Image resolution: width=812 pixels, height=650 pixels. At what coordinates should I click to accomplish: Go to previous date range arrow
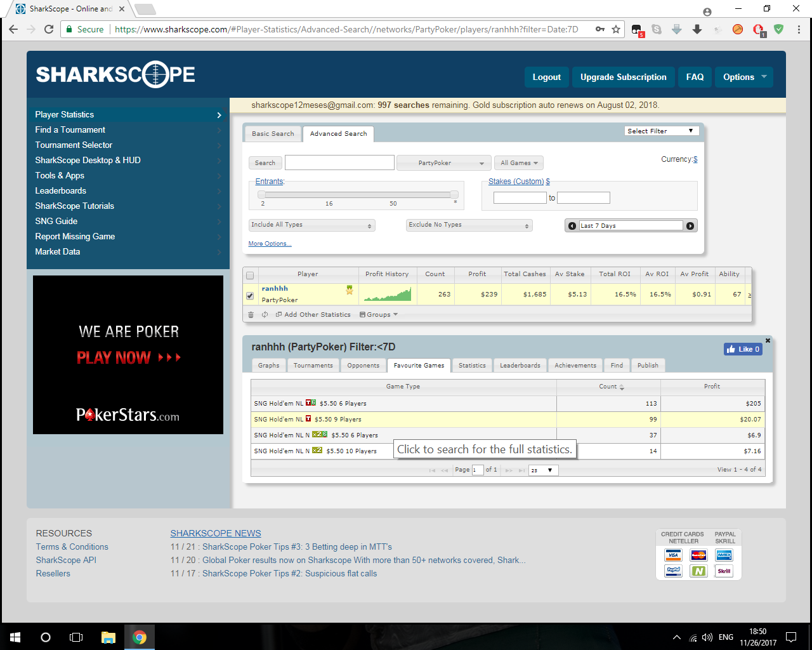tap(572, 226)
